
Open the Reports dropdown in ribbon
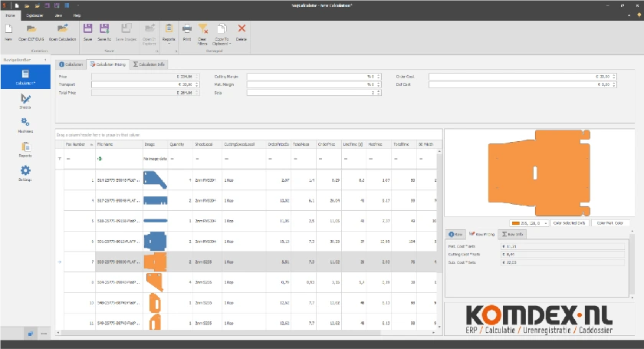(169, 32)
